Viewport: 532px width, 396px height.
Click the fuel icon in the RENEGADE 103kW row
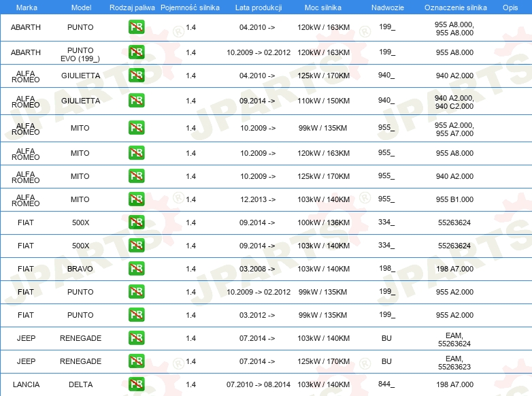pyautogui.click(x=136, y=338)
